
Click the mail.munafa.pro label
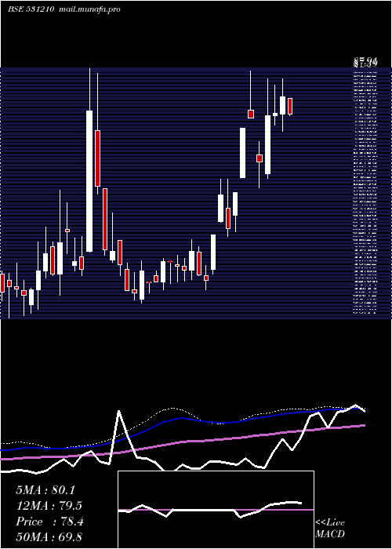pos(90,9)
